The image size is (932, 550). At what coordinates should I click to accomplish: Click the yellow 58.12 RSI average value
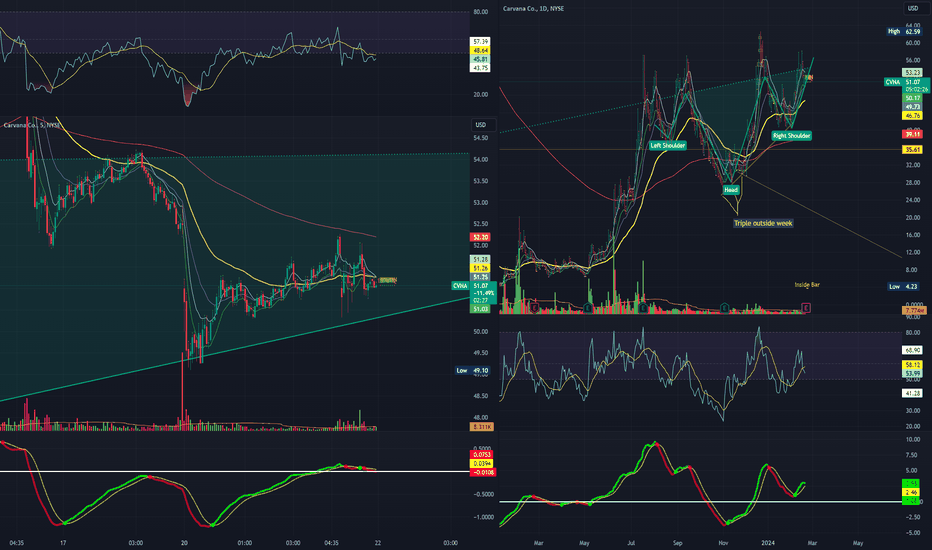tap(912, 364)
